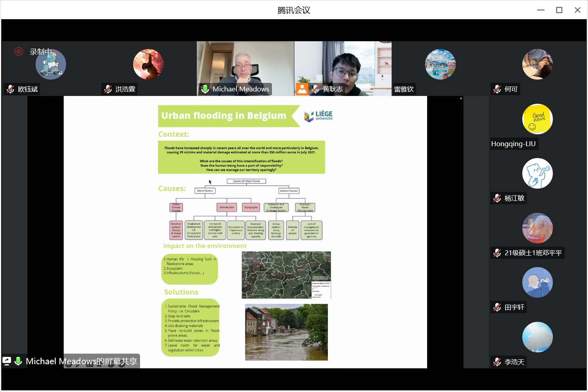Click the Michael Meadows的屏幕共享 label
Image resolution: width=588 pixels, height=392 pixels.
click(81, 361)
